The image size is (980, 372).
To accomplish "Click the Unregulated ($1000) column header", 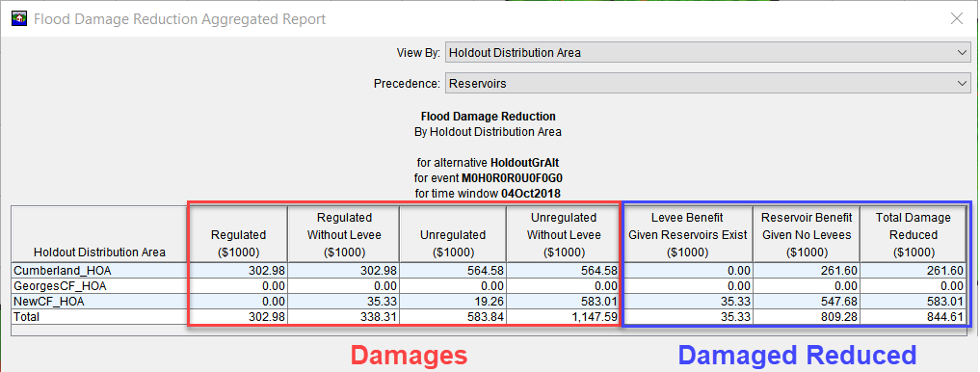I will 453,234.
